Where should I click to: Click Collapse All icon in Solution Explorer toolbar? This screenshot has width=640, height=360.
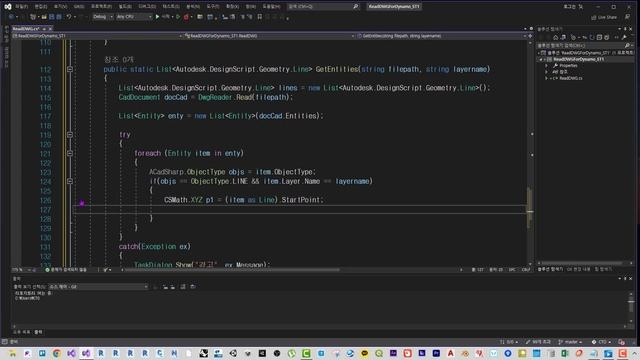point(599,38)
